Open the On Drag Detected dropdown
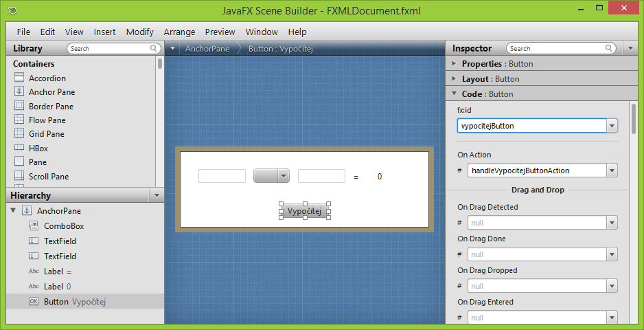644x330 pixels. point(612,223)
